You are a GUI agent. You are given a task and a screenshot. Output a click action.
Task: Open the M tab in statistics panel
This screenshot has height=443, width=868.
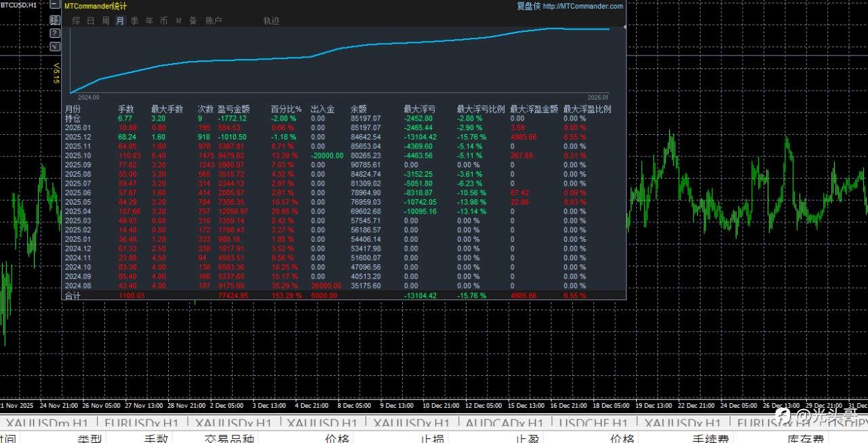pyautogui.click(x=179, y=21)
